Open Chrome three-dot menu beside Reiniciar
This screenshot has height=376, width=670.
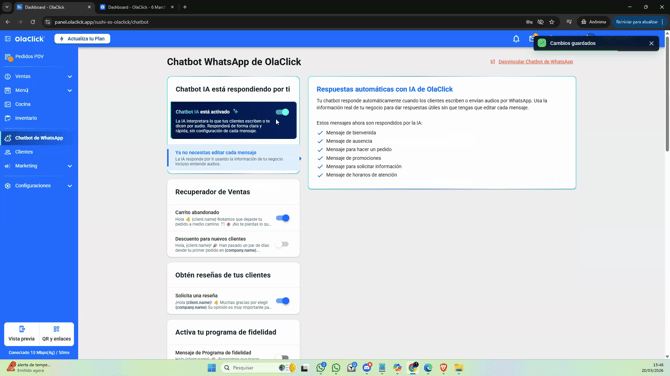[x=662, y=22]
